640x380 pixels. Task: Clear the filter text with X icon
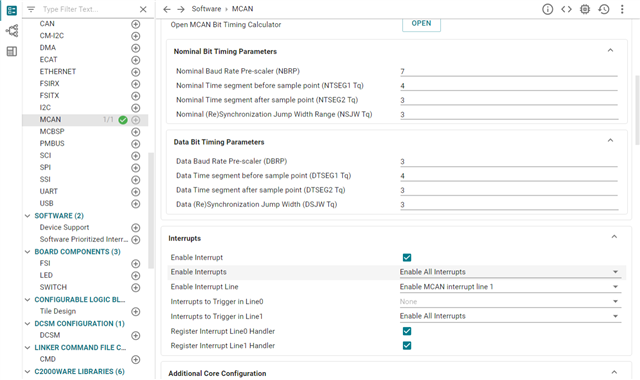click(x=143, y=9)
